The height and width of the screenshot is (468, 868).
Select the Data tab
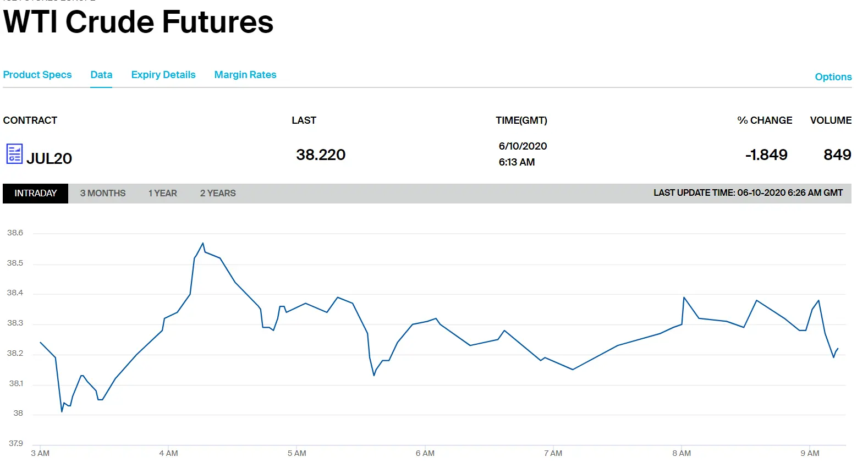pos(101,75)
